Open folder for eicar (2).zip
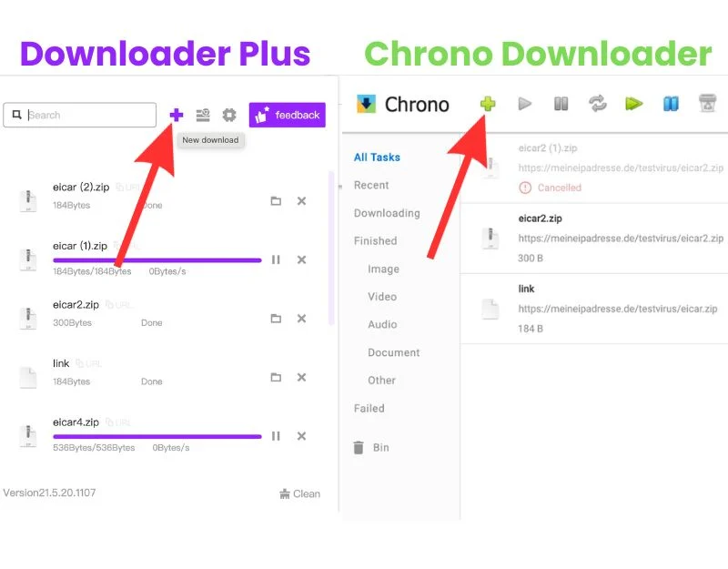The height and width of the screenshot is (569, 728). coord(276,201)
